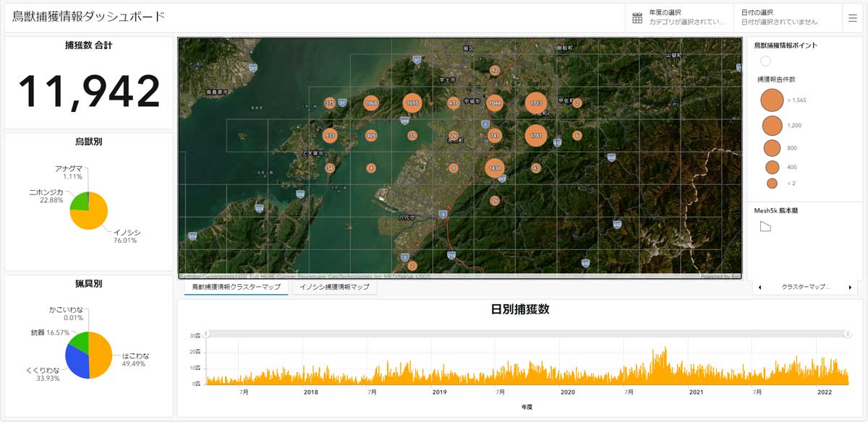Viewport: 868px width, 422px height.
Task: Select the 1695 cluster marker on map
Action: 412,103
